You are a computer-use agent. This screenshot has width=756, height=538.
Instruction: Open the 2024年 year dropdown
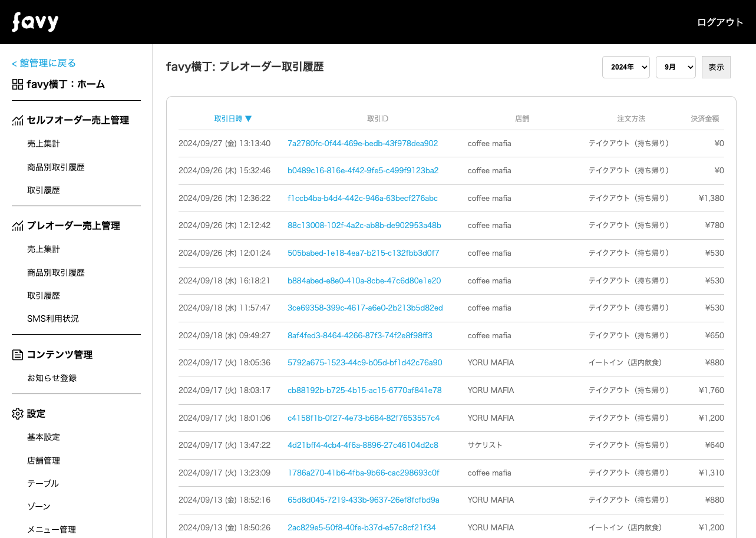625,67
